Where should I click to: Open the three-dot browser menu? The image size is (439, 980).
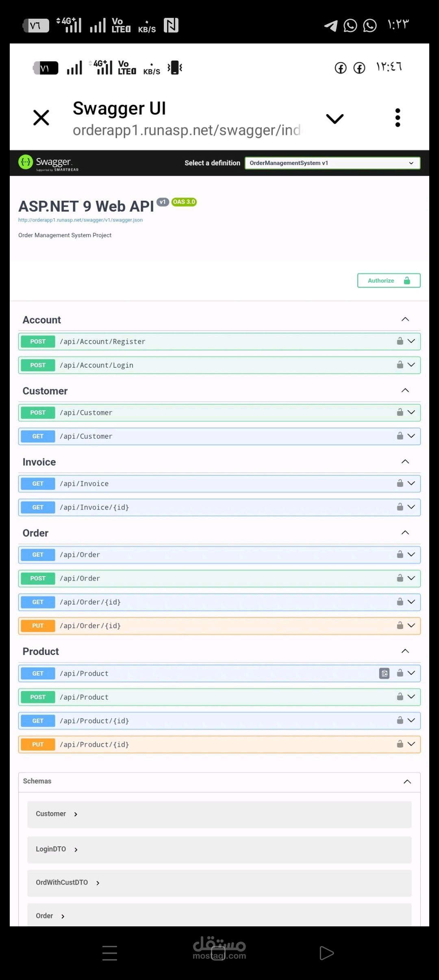398,118
